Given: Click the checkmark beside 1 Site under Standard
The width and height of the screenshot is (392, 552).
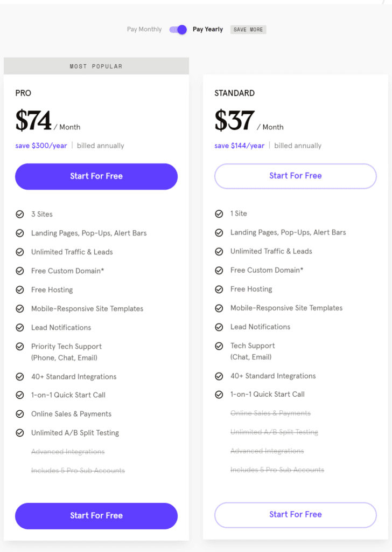Looking at the screenshot, I should click(x=219, y=213).
